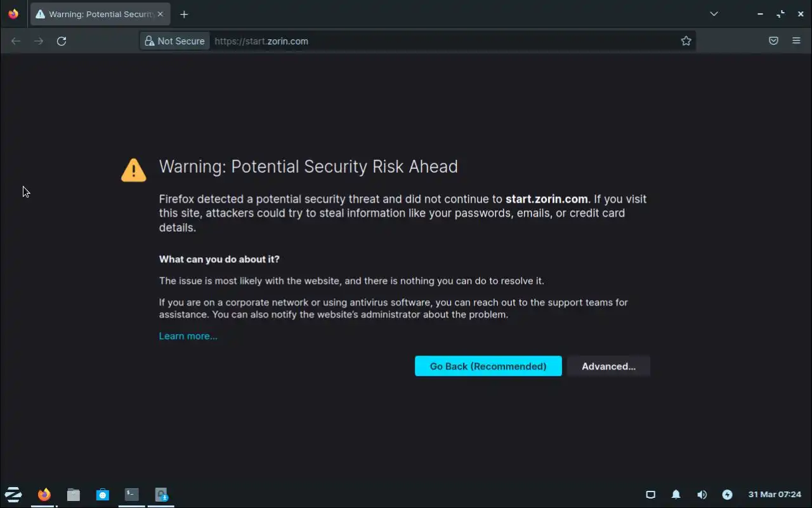Click "What can you do about it?" text

click(x=219, y=259)
